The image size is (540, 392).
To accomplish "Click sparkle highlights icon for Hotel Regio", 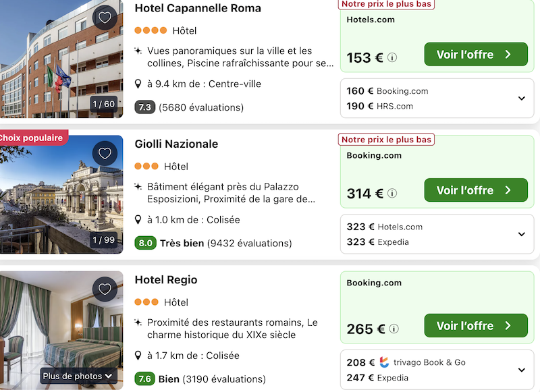I will click(x=138, y=323).
